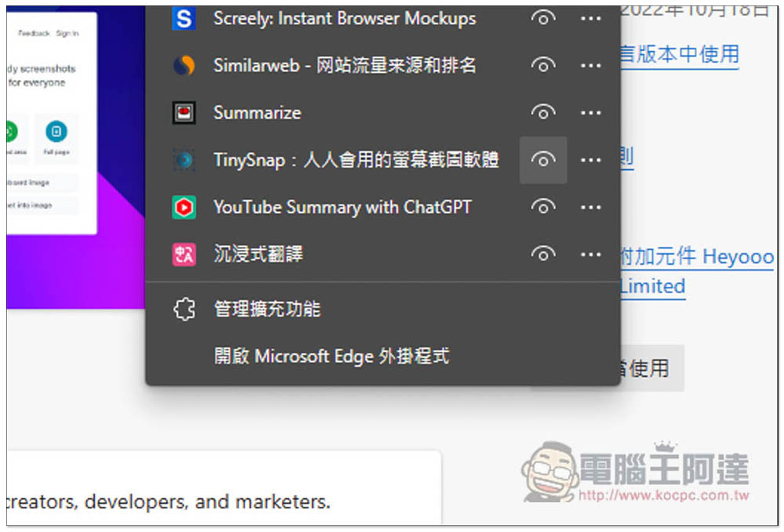The height and width of the screenshot is (532, 784).
Task: Click the Summarize extension icon
Action: (183, 112)
